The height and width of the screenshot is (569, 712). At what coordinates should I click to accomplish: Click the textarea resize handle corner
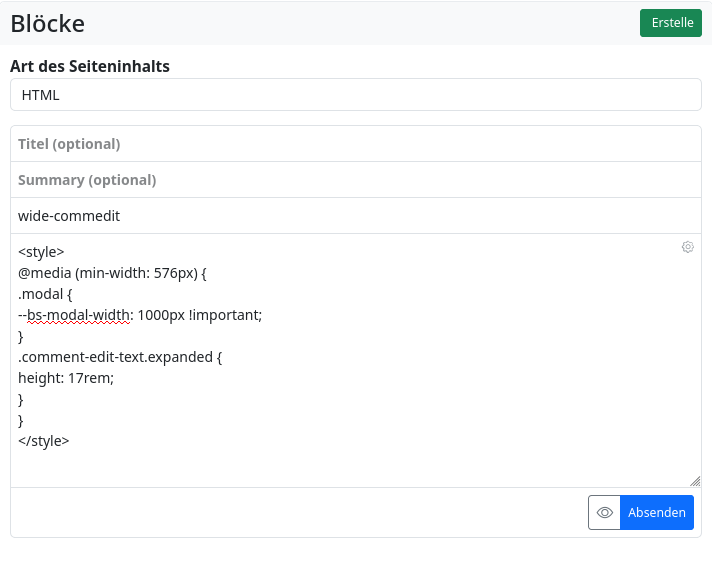point(695,481)
